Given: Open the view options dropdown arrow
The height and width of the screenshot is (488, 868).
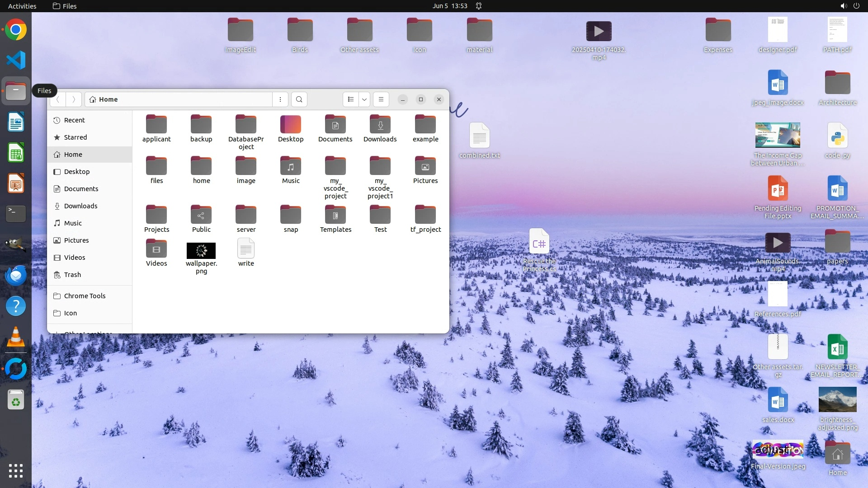Looking at the screenshot, I should point(364,99).
